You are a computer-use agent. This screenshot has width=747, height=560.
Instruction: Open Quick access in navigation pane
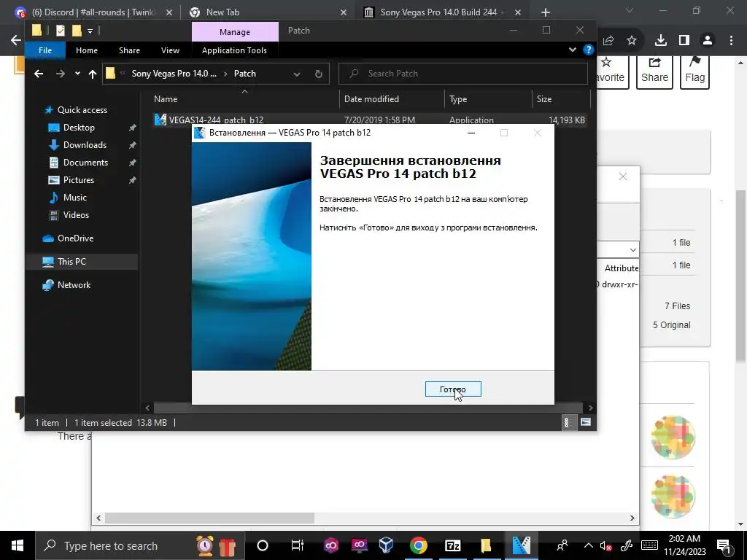point(82,110)
